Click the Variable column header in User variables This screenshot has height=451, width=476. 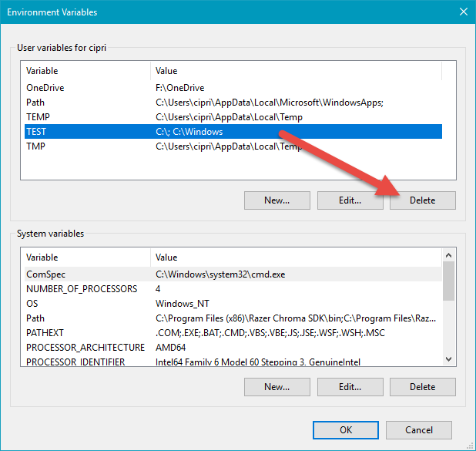point(88,71)
